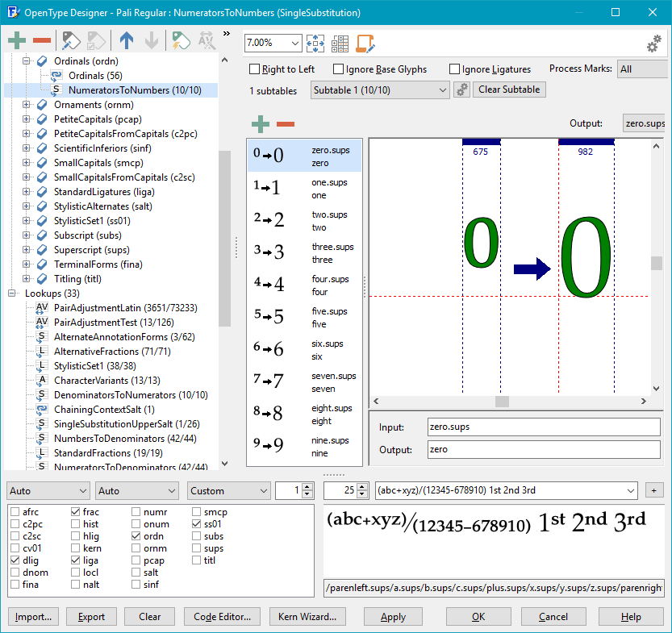Enable the Right to Left checkbox
Viewport: 672px width, 633px height.
255,69
